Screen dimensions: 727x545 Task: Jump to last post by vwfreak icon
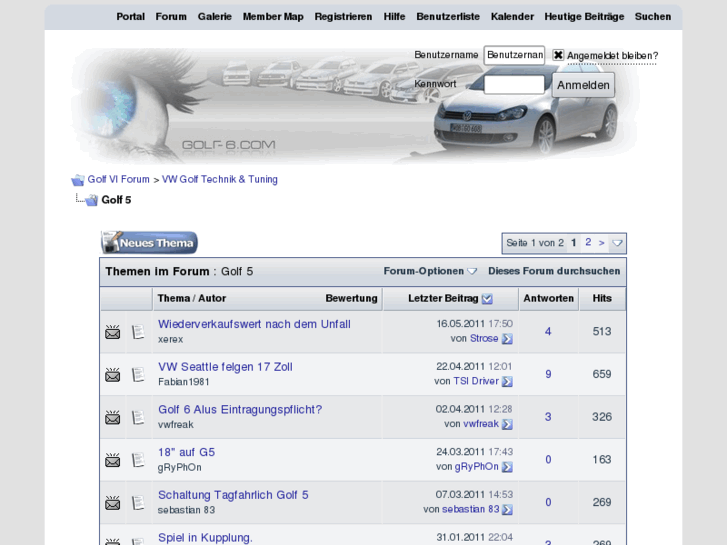pyautogui.click(x=507, y=424)
